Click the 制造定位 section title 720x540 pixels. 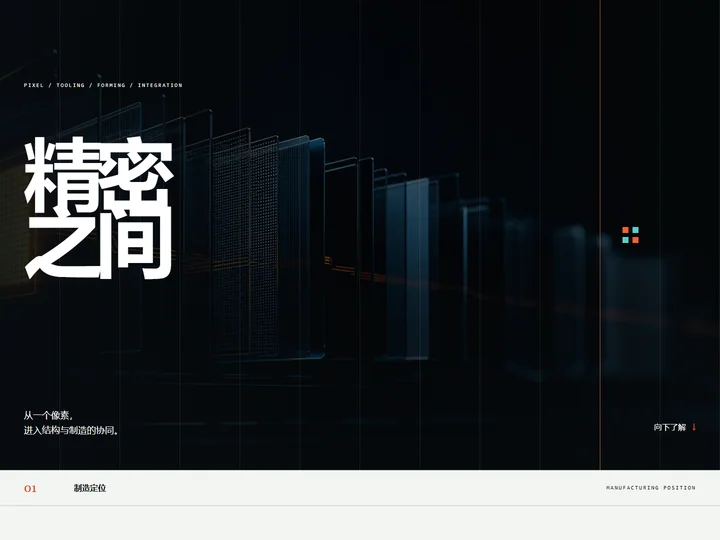tap(90, 488)
